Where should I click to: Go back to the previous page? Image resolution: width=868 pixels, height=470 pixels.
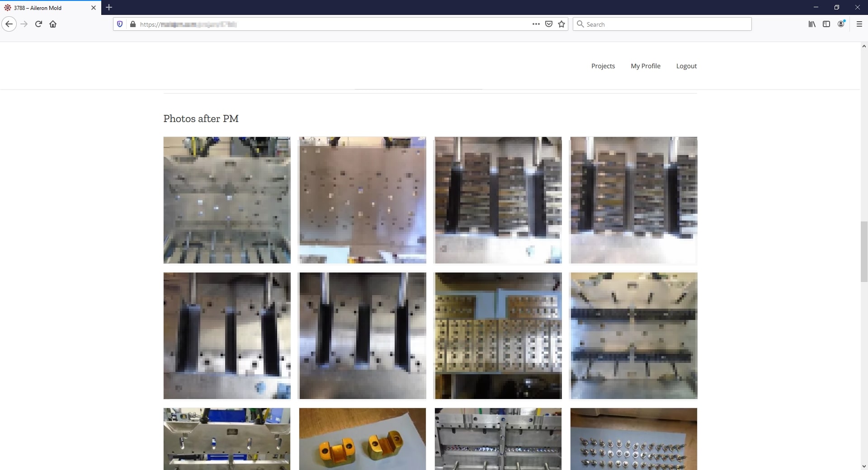coord(9,24)
